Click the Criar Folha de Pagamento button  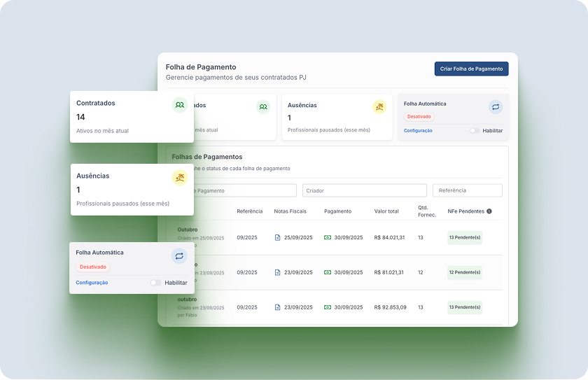[471, 69]
